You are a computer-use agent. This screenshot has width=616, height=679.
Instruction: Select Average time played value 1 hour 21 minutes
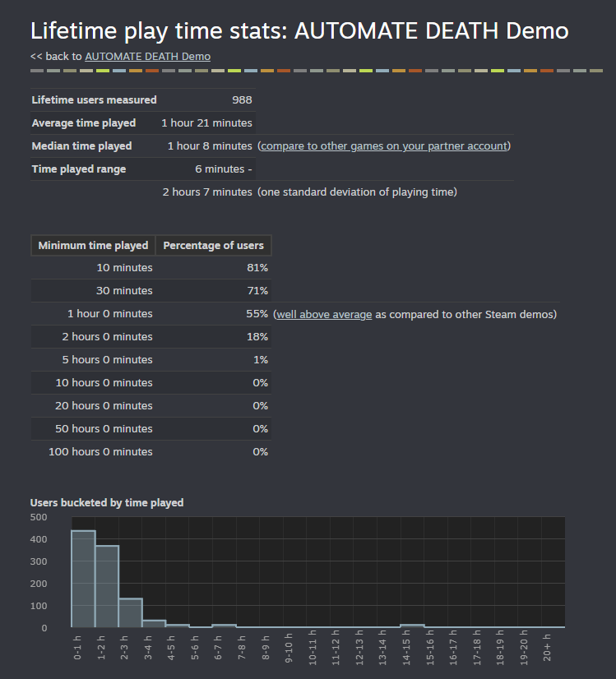[x=206, y=123]
